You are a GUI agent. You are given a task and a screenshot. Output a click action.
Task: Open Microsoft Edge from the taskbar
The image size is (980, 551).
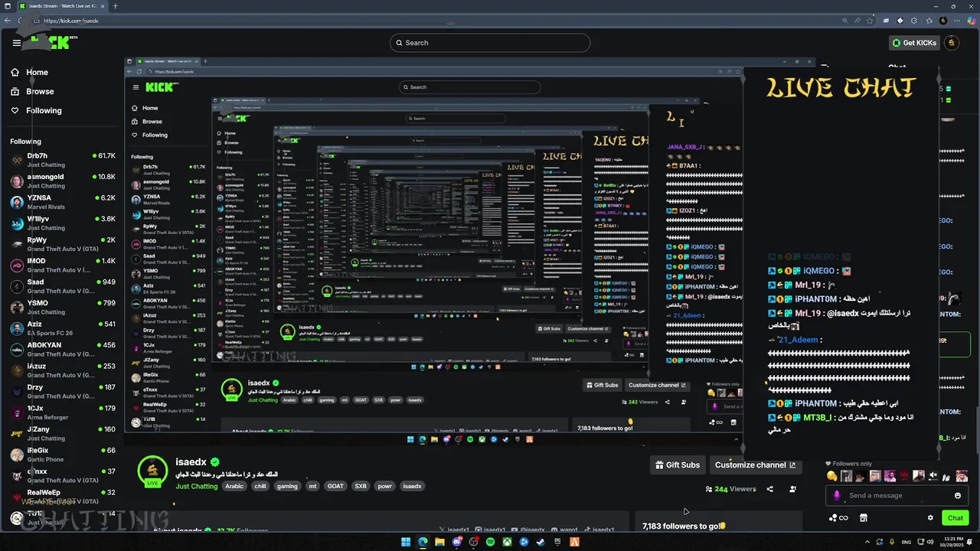pyautogui.click(x=423, y=542)
